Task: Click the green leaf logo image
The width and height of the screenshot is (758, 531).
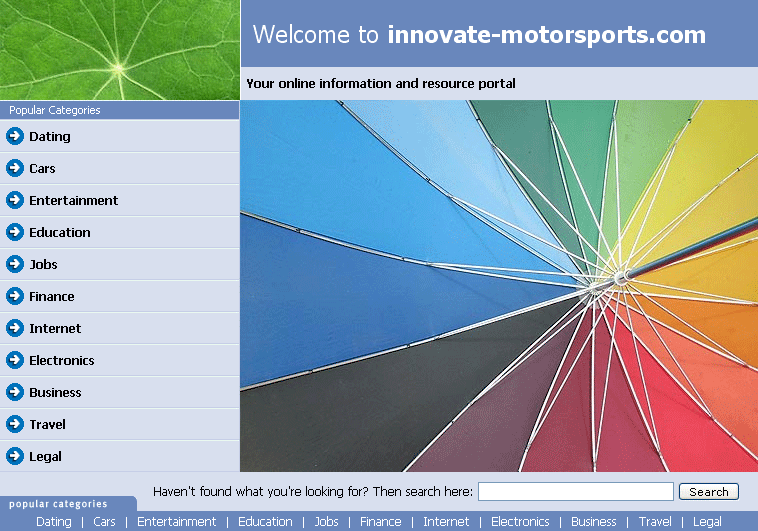Action: pos(119,50)
